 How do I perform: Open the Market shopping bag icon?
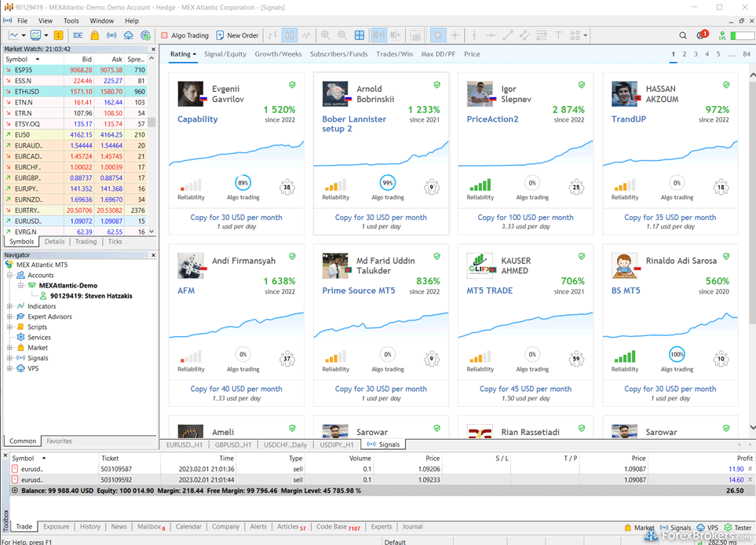95,35
